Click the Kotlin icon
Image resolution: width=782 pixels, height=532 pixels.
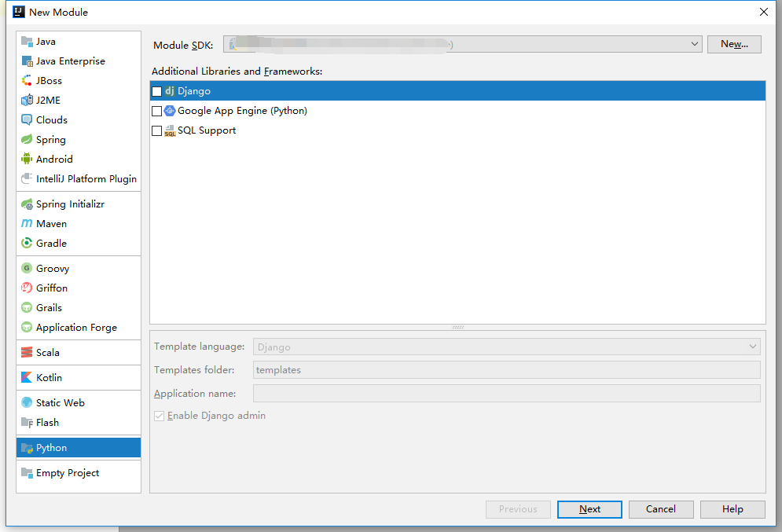tap(27, 377)
